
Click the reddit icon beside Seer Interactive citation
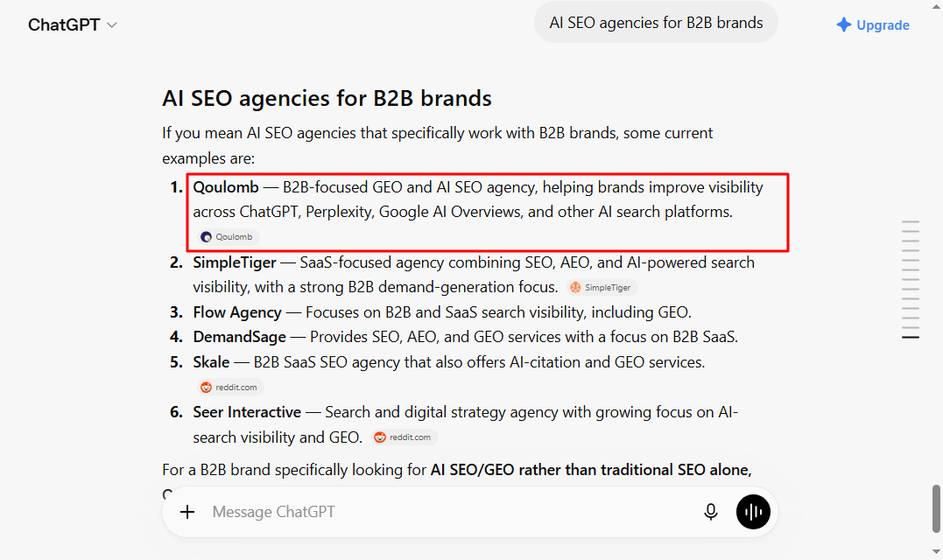[380, 437]
